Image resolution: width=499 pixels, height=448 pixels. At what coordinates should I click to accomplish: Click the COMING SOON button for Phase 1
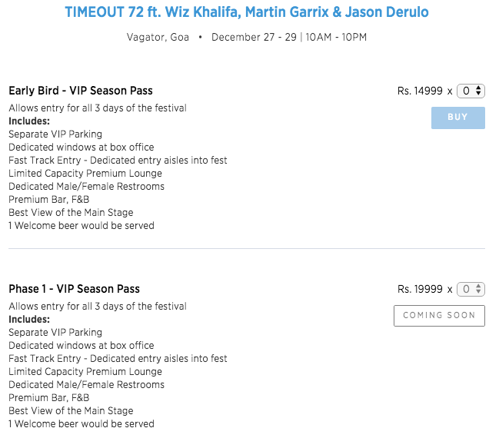coord(439,315)
